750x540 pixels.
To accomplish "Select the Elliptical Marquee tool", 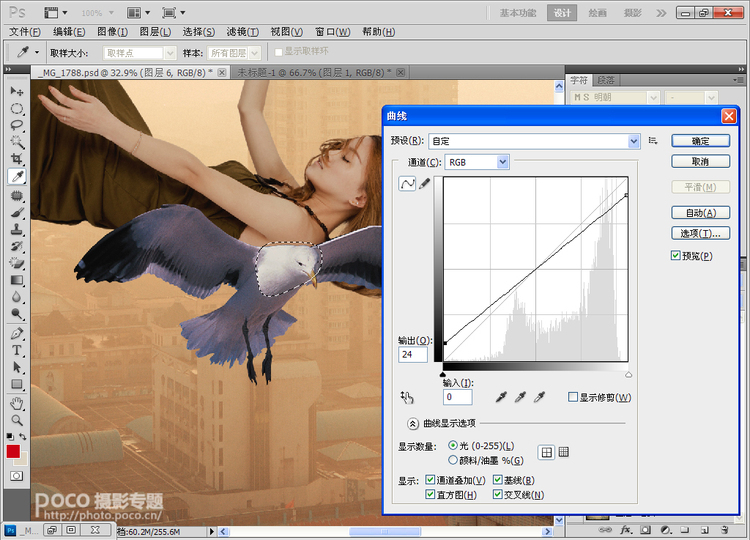I will tap(17, 109).
